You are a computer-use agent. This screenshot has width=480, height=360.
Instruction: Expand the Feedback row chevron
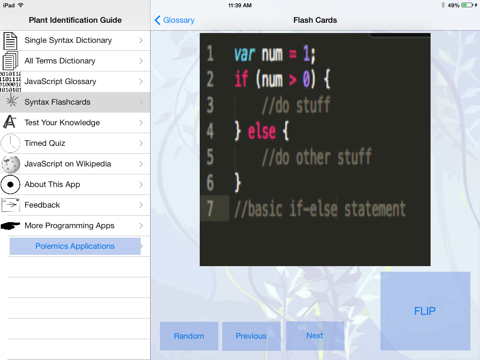coord(141,205)
